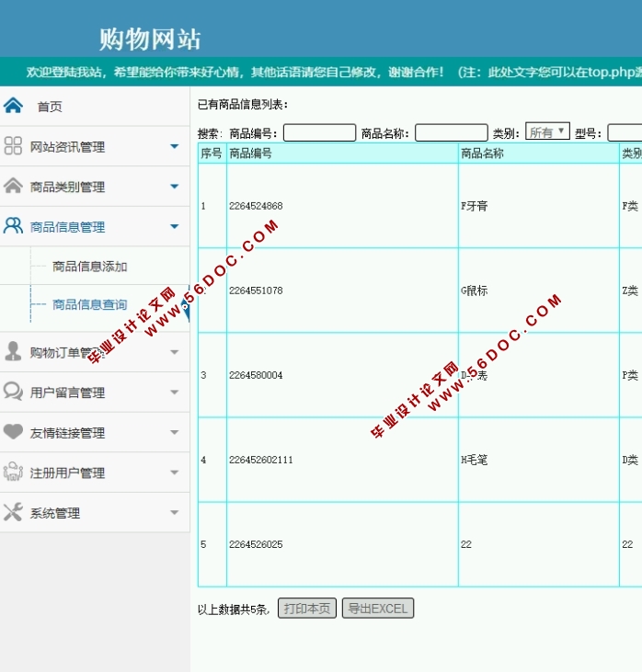Click the grid icon for 网站资讯管理

tap(13, 146)
